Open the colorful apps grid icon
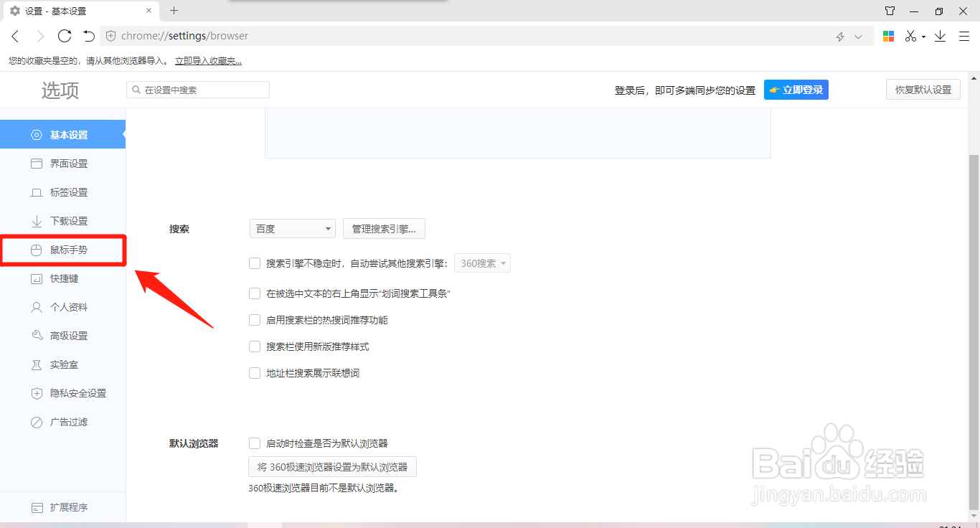Screen dimensions: 980x528 [888, 36]
